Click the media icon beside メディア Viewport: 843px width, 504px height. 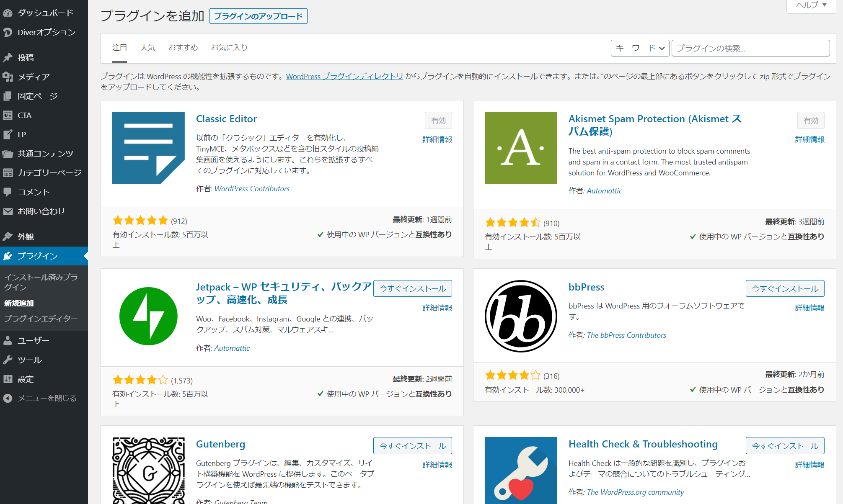click(x=8, y=77)
